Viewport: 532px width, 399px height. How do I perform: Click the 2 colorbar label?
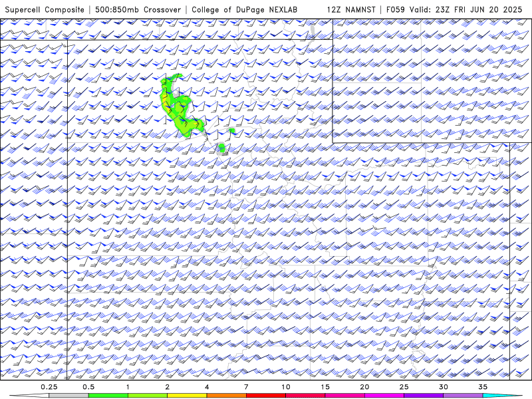[168, 387]
